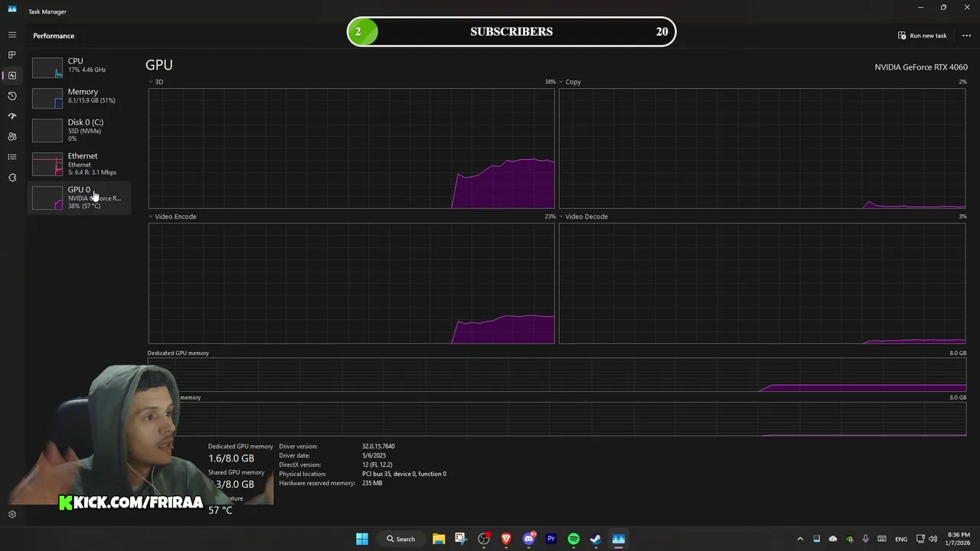Open the 3D graph engine dropdown
Viewport: 980px width, 551px height.
[155, 82]
